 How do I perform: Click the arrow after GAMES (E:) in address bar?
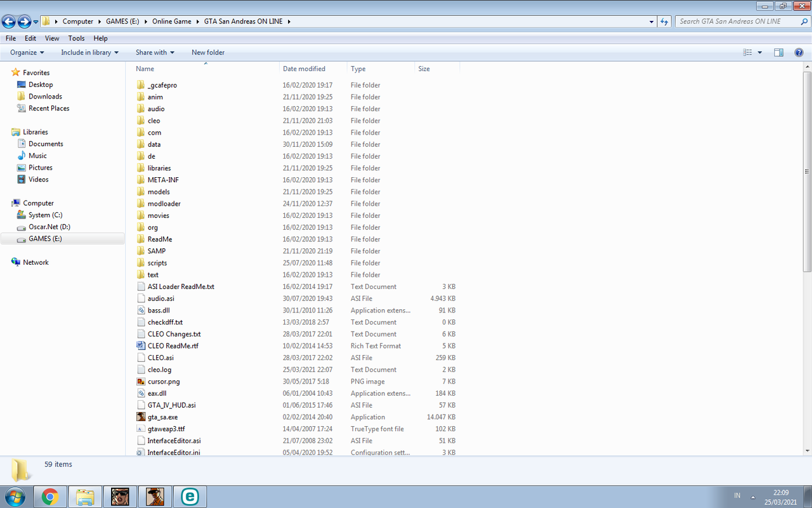tap(147, 22)
